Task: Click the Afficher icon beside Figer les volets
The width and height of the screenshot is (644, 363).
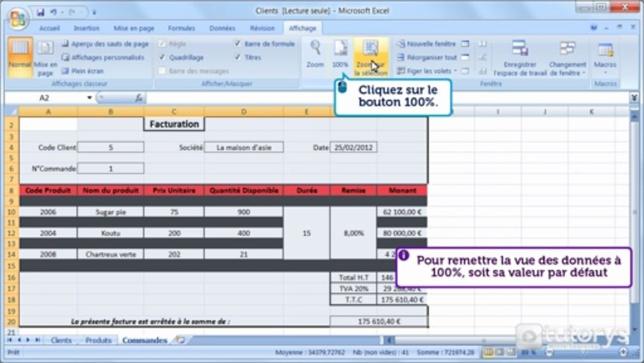Action: point(465,71)
